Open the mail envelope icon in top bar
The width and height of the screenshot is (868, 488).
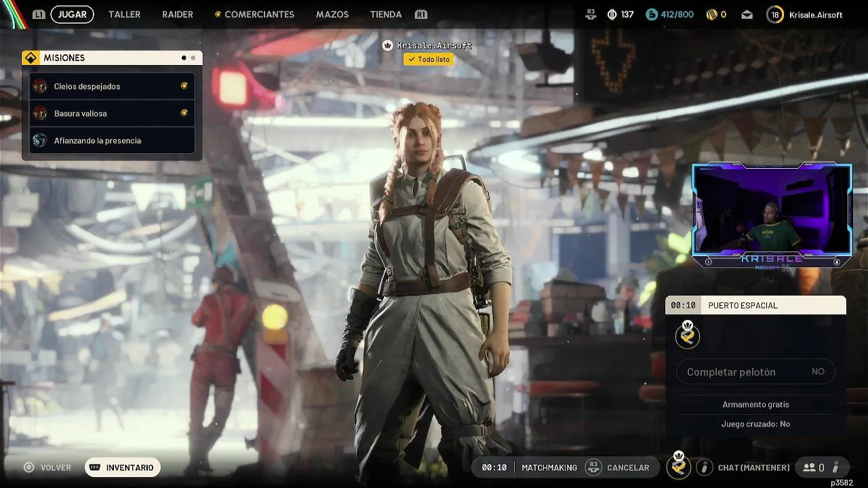pos(747,14)
